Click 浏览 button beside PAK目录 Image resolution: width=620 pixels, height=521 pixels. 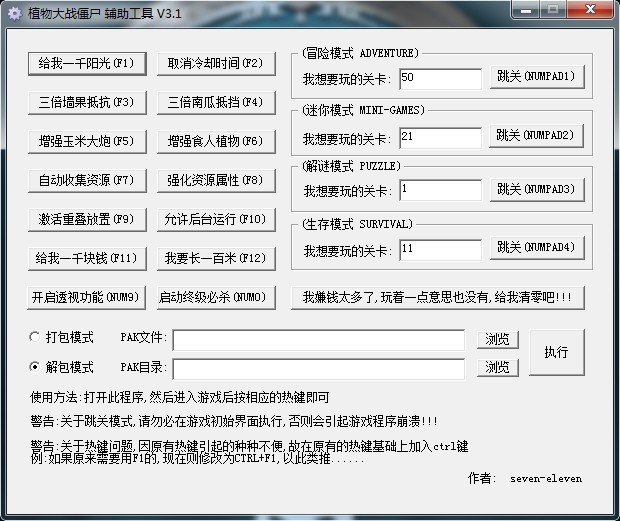pos(497,368)
